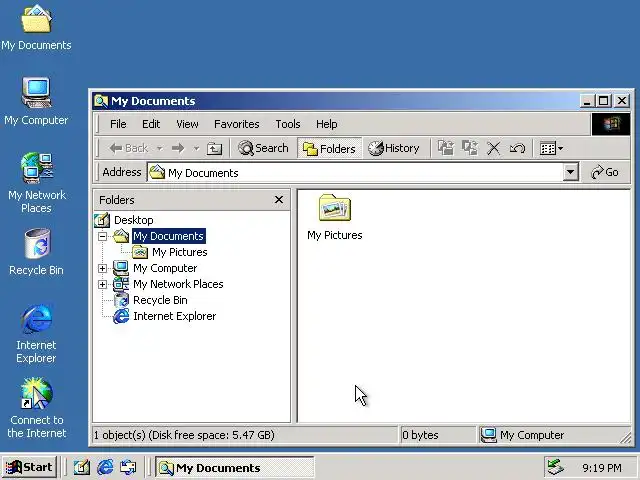The height and width of the screenshot is (480, 640).
Task: Select My Computer in the folder tree
Action: (165, 268)
